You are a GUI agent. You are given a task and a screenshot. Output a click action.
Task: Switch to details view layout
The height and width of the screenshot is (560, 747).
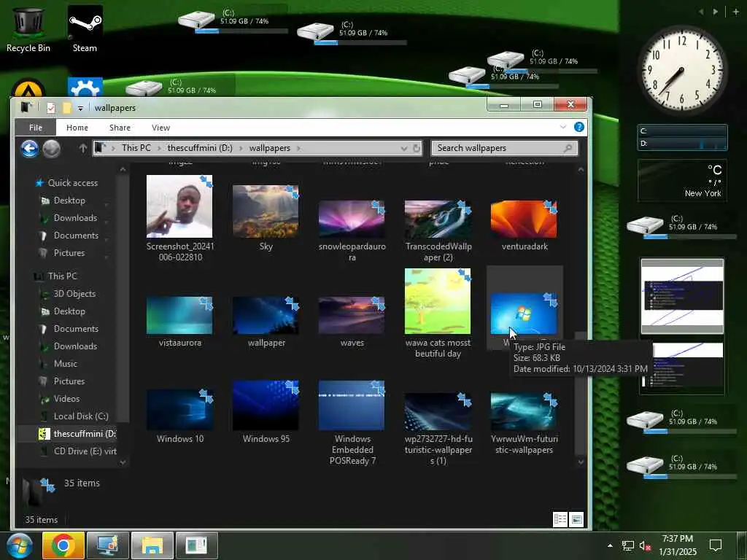click(560, 519)
